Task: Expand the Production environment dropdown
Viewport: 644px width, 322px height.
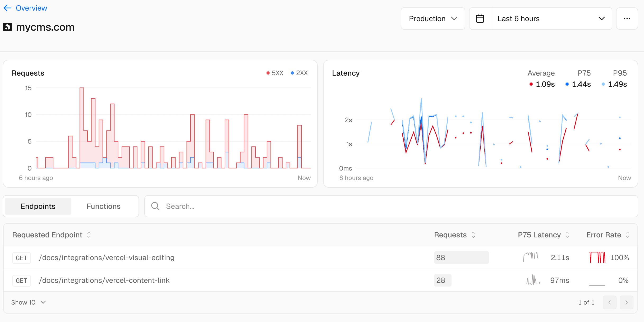Action: pyautogui.click(x=433, y=19)
